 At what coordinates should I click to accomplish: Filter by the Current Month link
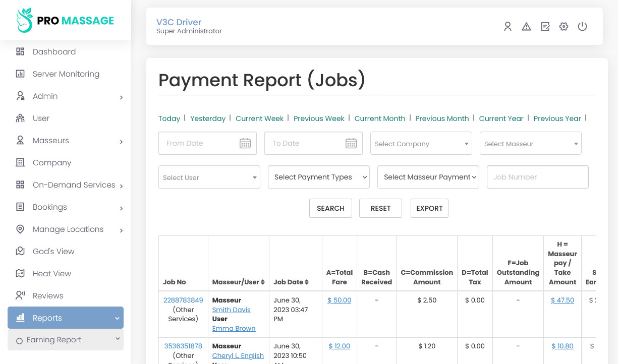(x=380, y=118)
